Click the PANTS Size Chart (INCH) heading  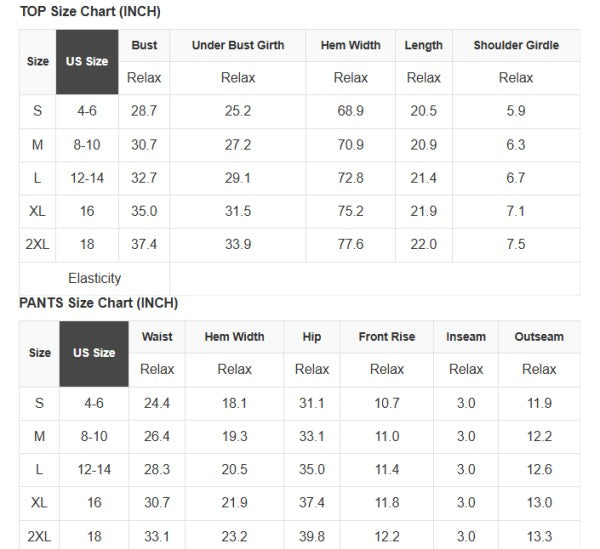(x=98, y=303)
